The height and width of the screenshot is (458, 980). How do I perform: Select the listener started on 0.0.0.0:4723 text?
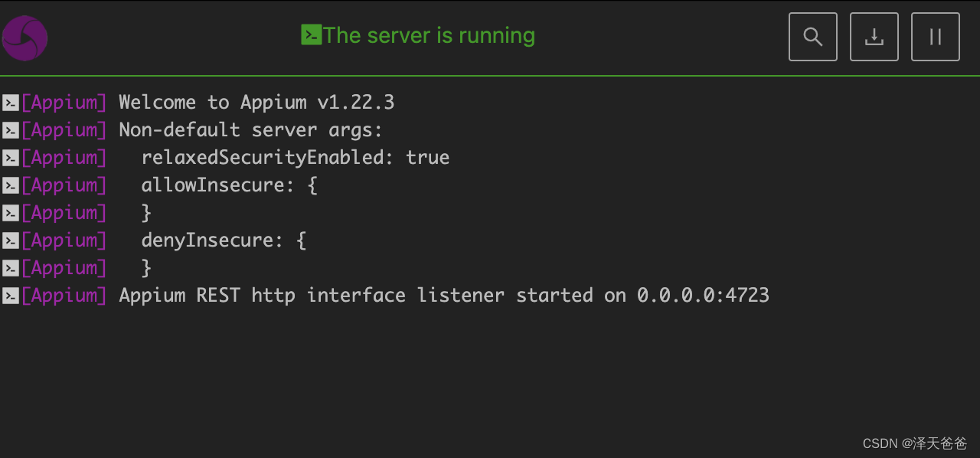tap(444, 296)
